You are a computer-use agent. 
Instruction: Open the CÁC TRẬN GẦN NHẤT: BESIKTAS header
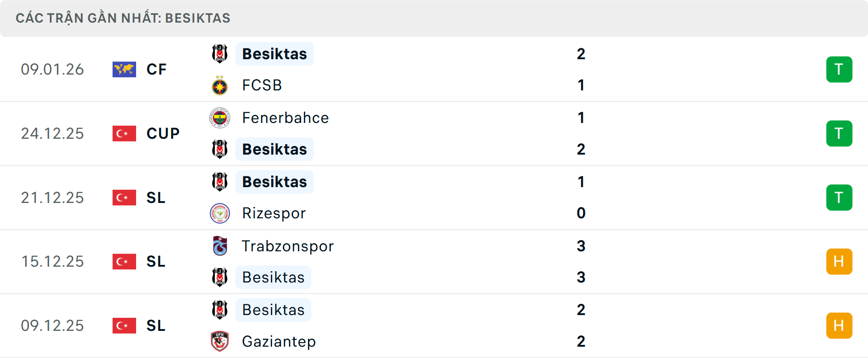[123, 18]
